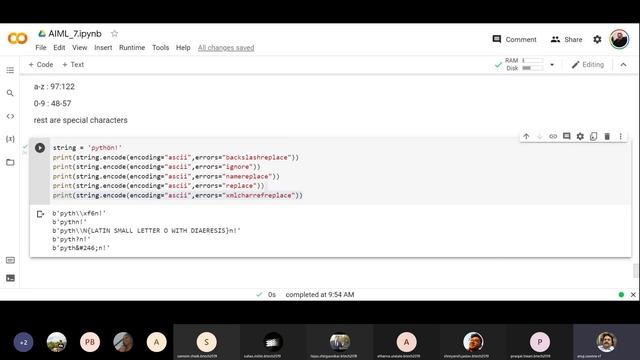Open the terminal icon in sidebar
Image resolution: width=640 pixels, height=360 pixels.
coord(10,278)
